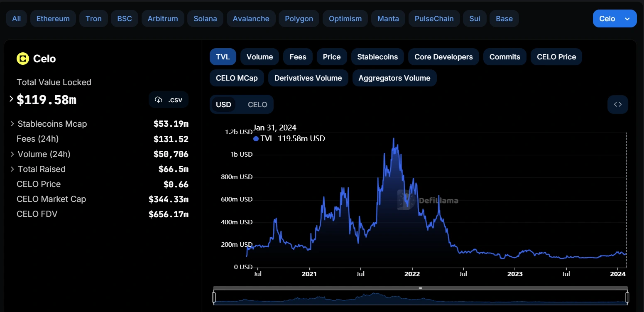This screenshot has width=644, height=312.
Task: Expand Total Value Locked breakdown chevron
Action: click(11, 99)
